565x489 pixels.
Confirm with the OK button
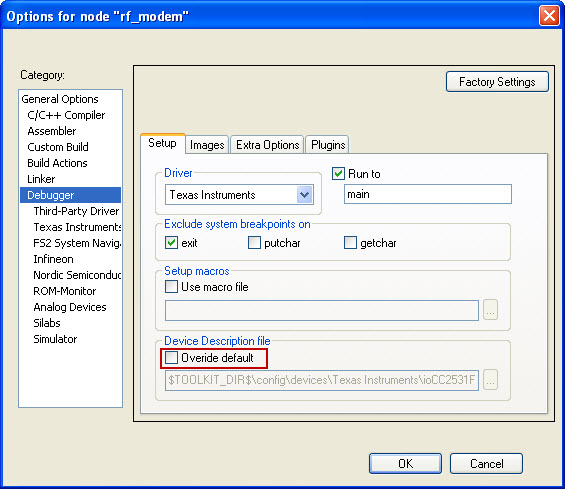(405, 463)
